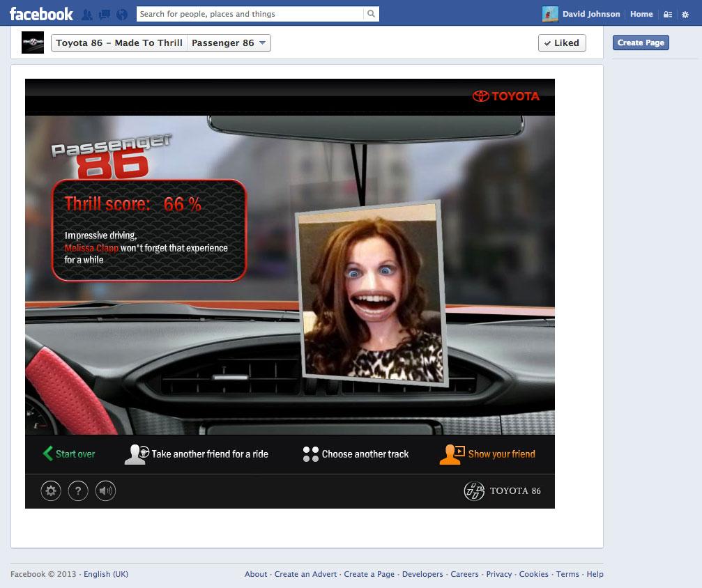
Task: Click the Thrill score: 66 % text
Action: tap(133, 204)
